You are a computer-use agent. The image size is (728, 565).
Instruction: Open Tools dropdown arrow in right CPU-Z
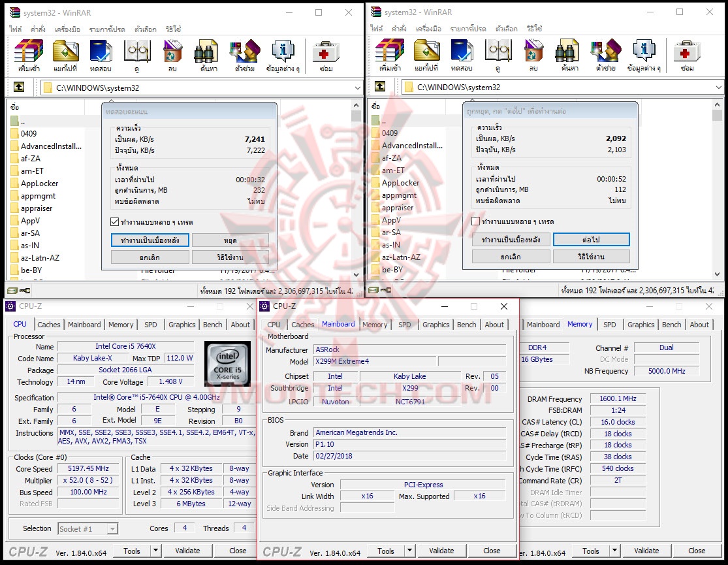[614, 551]
